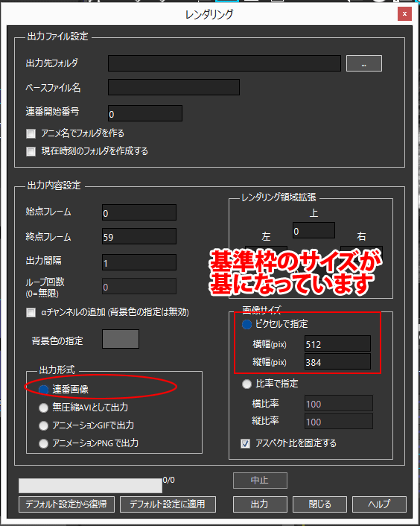Open the 背景色の指定 color swatch
Screen dimensions: 420x526
click(121, 339)
